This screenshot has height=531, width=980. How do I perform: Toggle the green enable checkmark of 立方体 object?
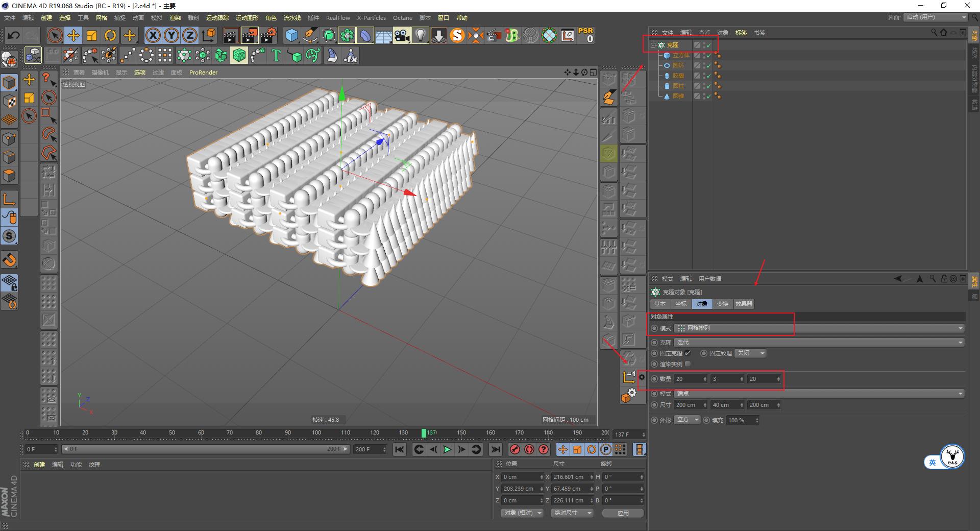pos(708,55)
